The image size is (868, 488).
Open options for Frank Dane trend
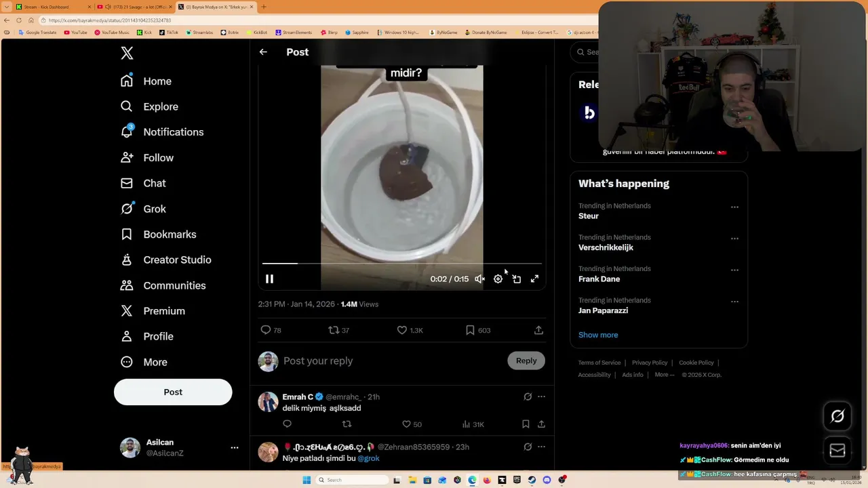[734, 270]
